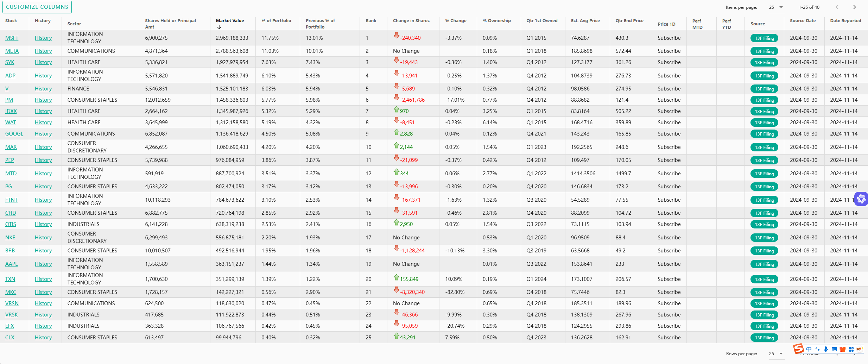
Task: Sort by the Change in Shares column header
Action: click(411, 21)
